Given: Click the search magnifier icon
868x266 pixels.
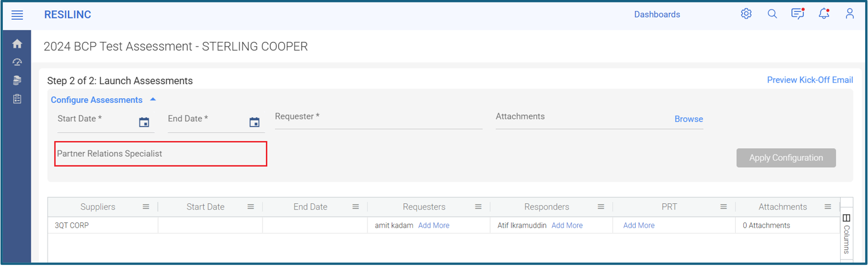Looking at the screenshot, I should (x=772, y=14).
